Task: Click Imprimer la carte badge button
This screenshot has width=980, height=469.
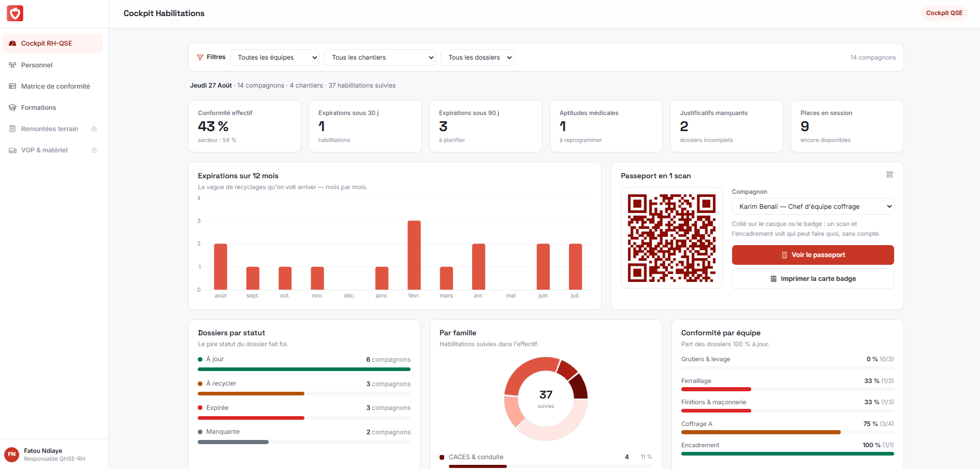Action: point(813,279)
